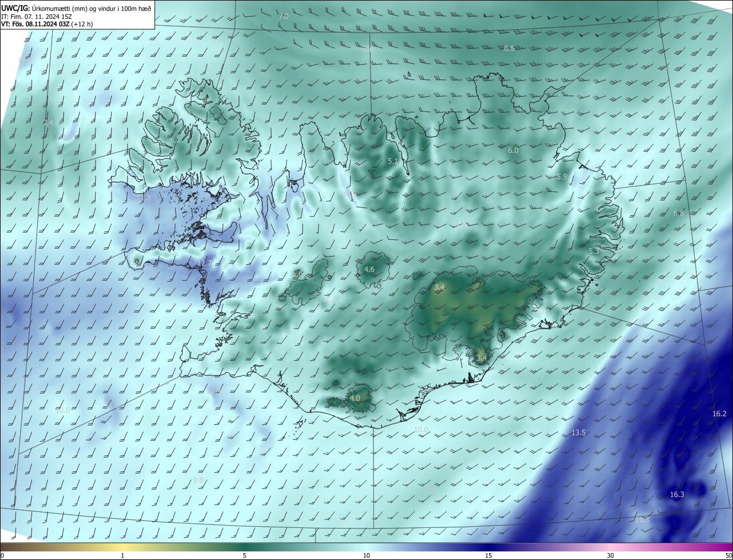Click the 'VT: Fös. 08.11.2024 03Z (+12 h)' line

(47, 24)
